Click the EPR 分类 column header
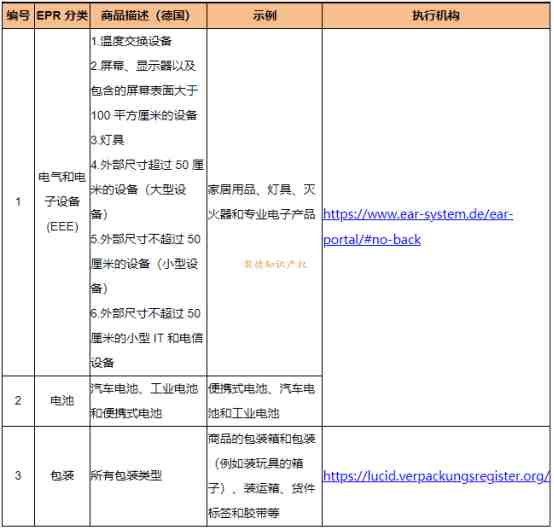 [62, 16]
